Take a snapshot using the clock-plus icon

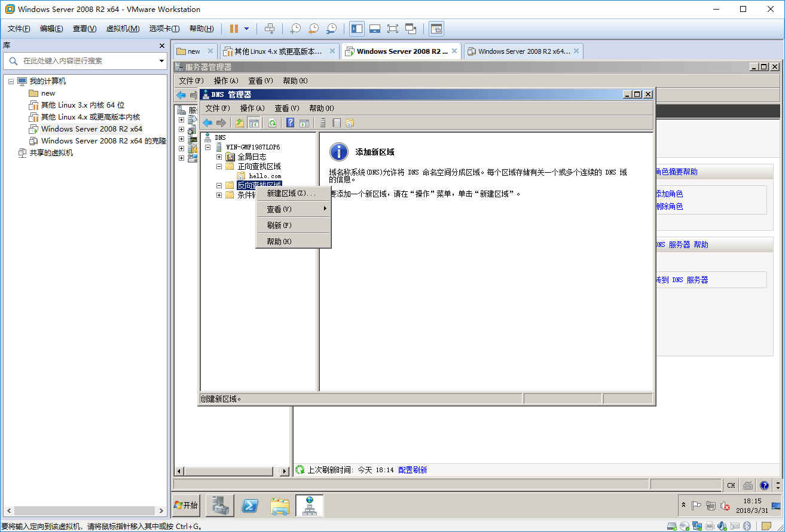[295, 28]
